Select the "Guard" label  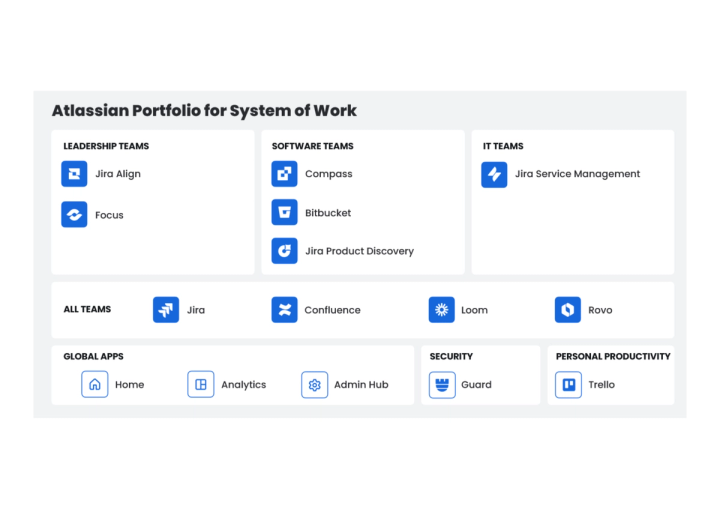click(x=476, y=385)
